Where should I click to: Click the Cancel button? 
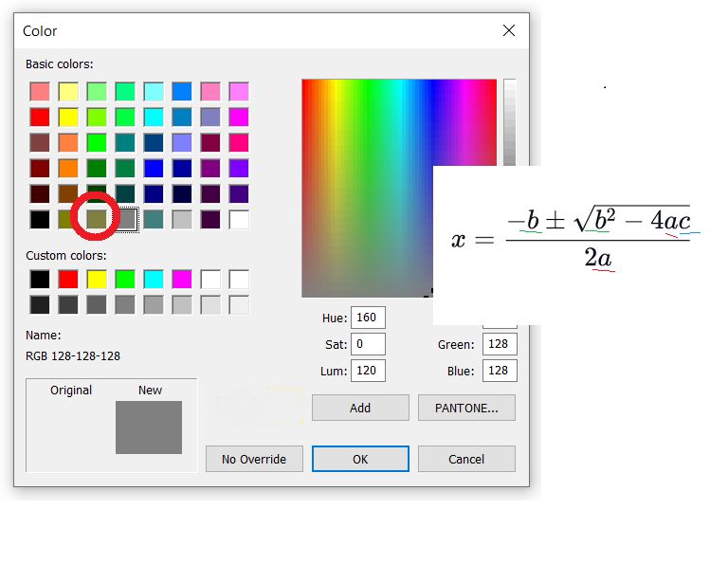pyautogui.click(x=466, y=459)
